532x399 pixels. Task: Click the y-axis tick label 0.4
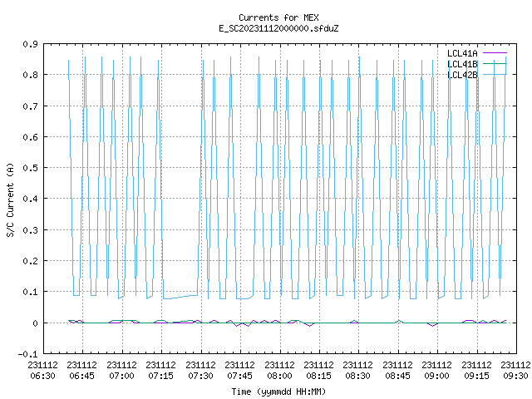[x=31, y=199]
